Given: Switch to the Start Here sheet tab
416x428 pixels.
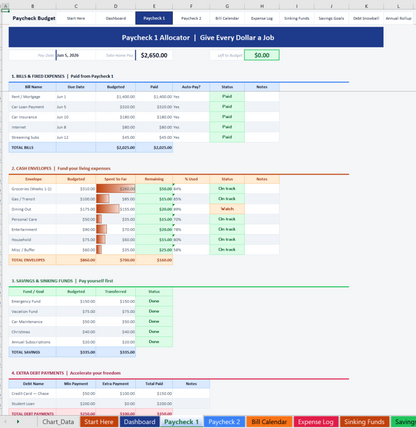Looking at the screenshot, I should tap(99, 422).
